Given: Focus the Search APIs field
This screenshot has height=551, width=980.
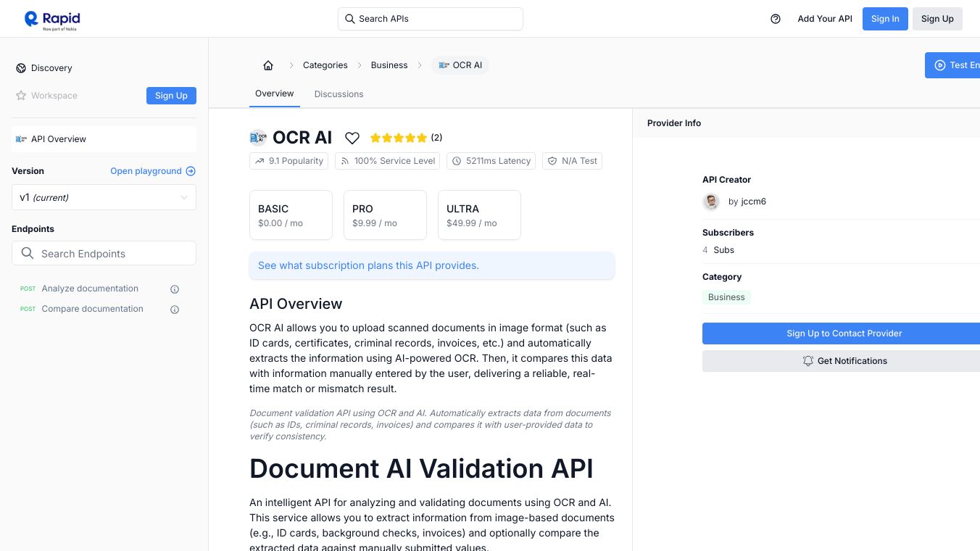Looking at the screenshot, I should pos(430,19).
